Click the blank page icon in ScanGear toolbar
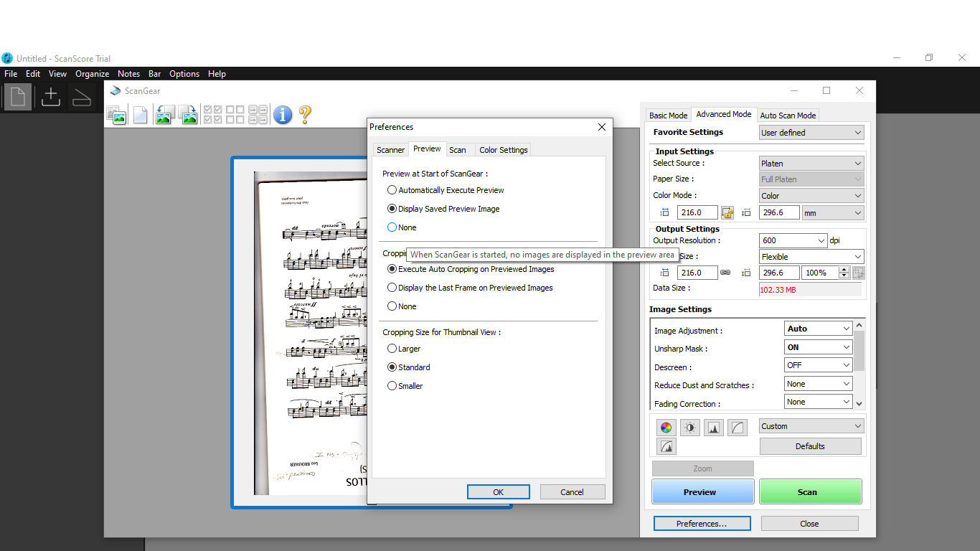Viewport: 980px width, 551px height. [x=140, y=115]
